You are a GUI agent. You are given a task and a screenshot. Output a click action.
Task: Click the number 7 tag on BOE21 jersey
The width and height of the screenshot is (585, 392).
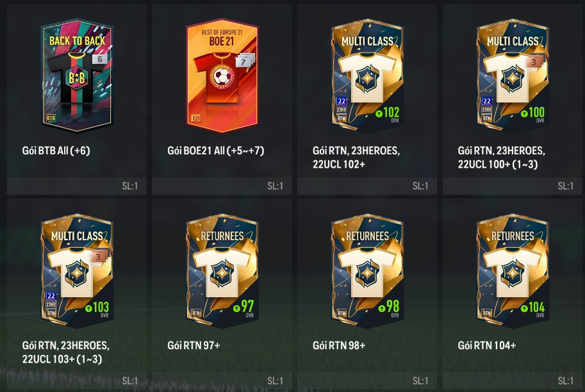[x=245, y=60]
